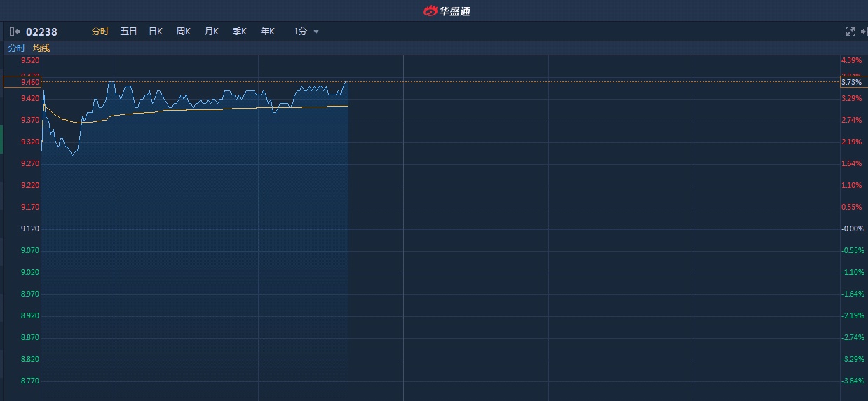
Task: Click the 8.870 price axis label
Action: [x=30, y=338]
